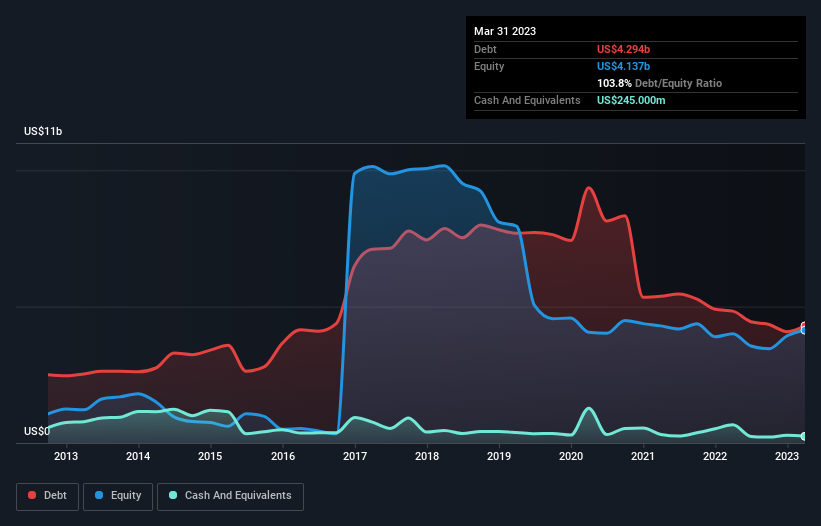Click the 2017 x-axis label
The image size is (821, 526).
[355, 456]
